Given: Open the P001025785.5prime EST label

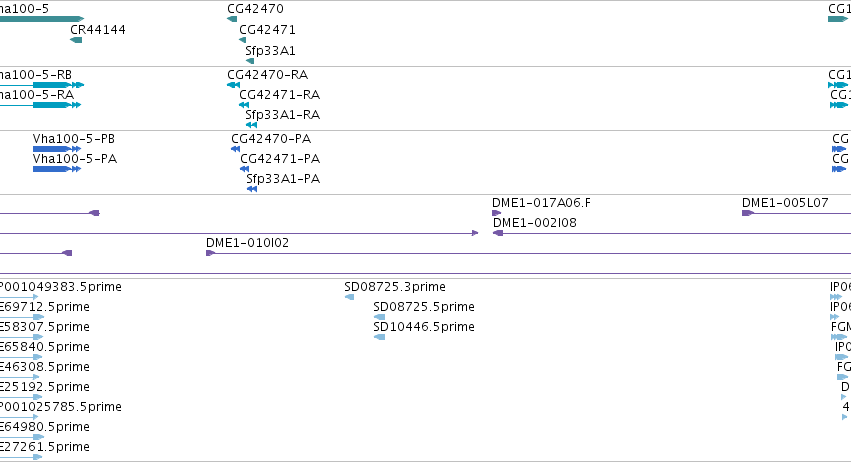Looking at the screenshot, I should pyautogui.click(x=61, y=407).
